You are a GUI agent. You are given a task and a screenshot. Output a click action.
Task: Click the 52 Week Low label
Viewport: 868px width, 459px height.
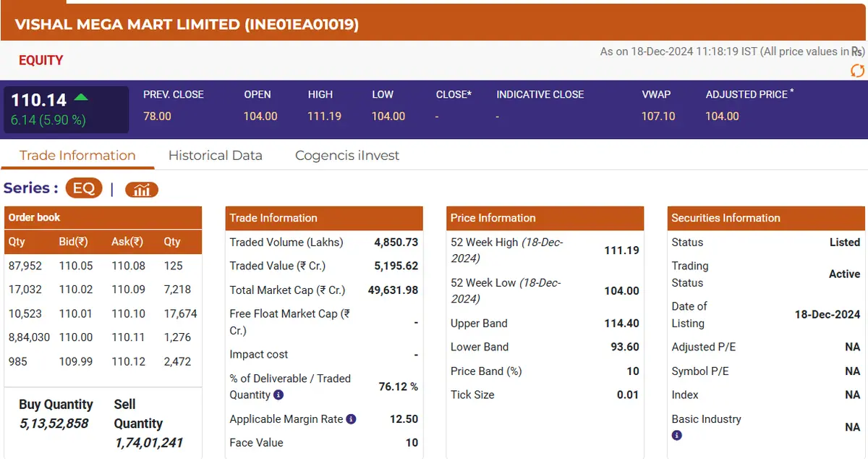point(506,290)
